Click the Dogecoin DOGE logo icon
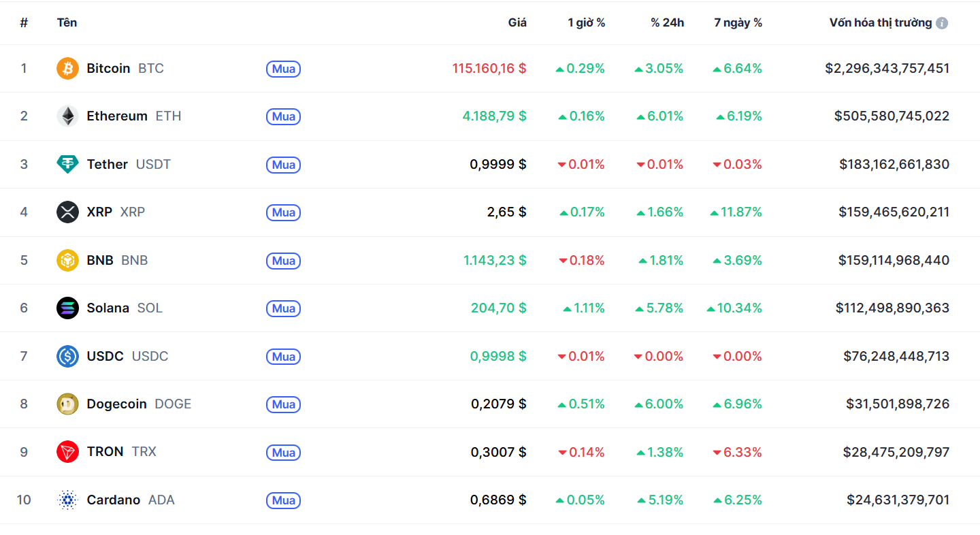The width and height of the screenshot is (980, 535). 67,404
